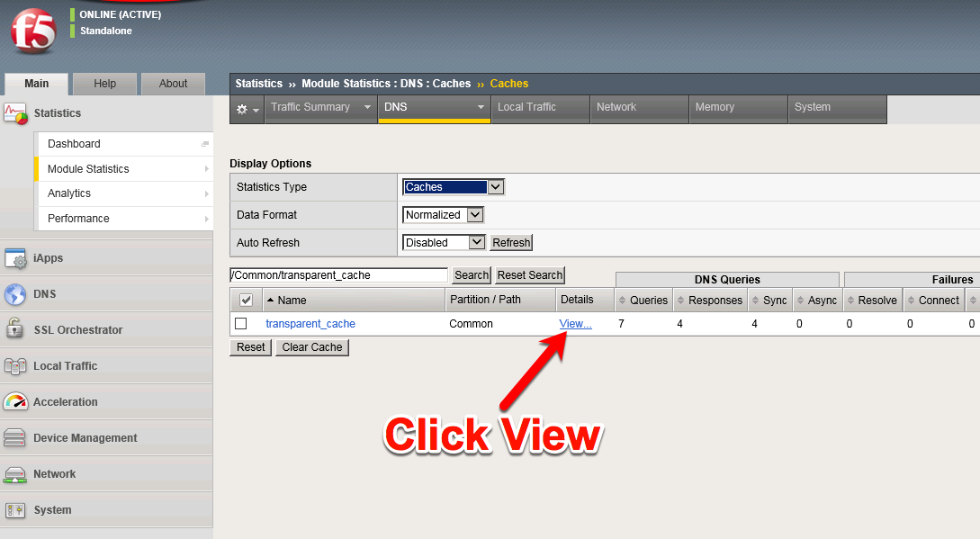The height and width of the screenshot is (539, 980).
Task: Open the Network statistics tab
Action: point(639,109)
